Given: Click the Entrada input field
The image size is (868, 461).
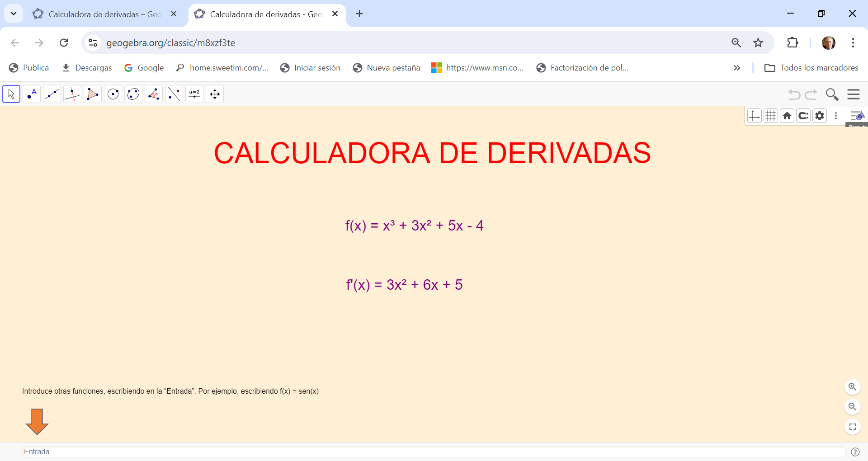Looking at the screenshot, I should coord(433,452).
